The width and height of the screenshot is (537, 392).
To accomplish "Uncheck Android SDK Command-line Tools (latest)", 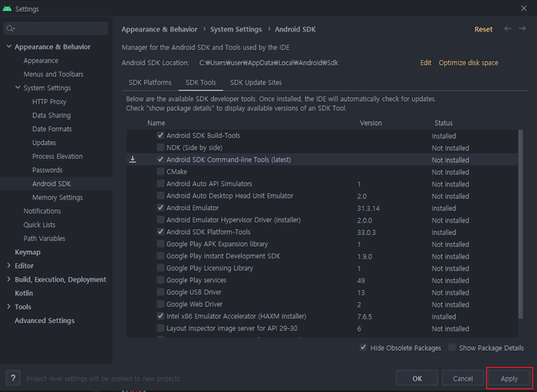I will point(160,160).
